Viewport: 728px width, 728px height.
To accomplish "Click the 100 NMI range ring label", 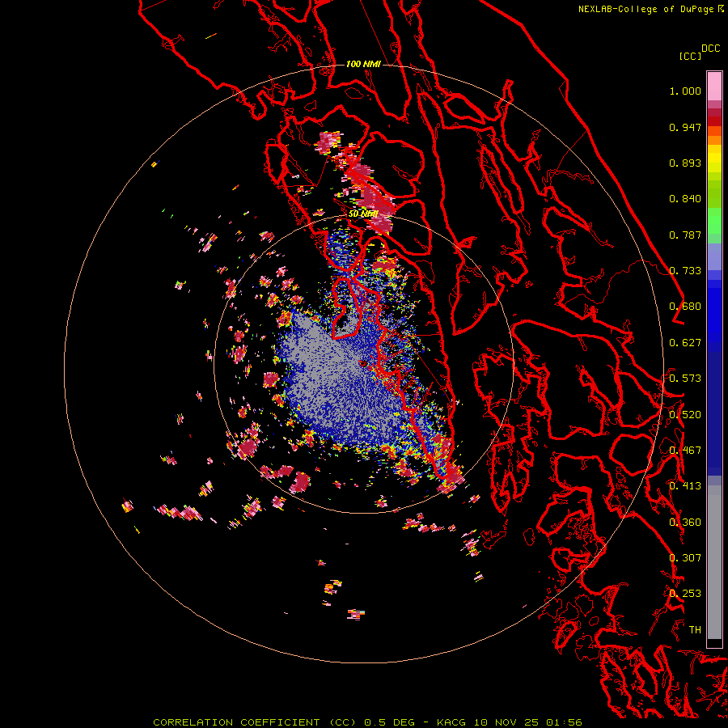I will (363, 64).
